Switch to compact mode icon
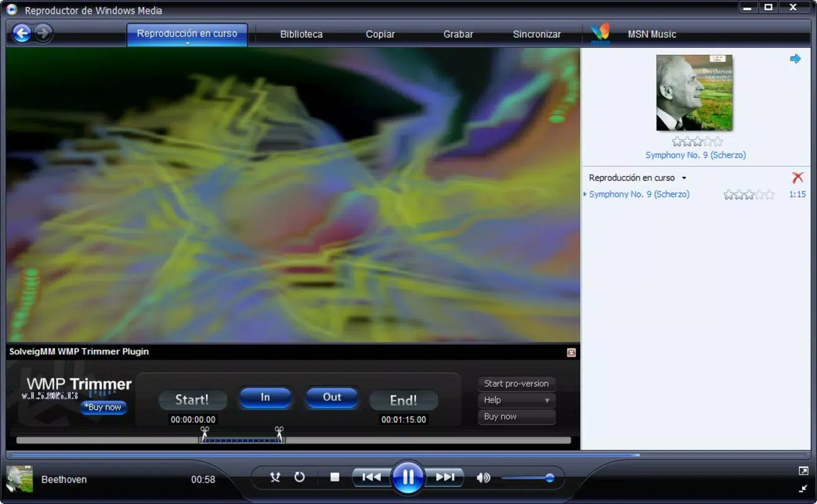817x504 pixels. pos(803,488)
